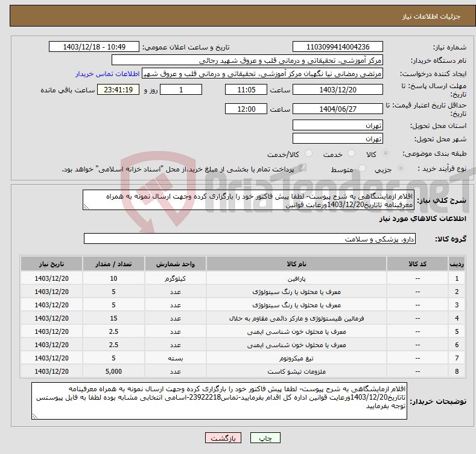Click the ردیف column header

coord(457,264)
